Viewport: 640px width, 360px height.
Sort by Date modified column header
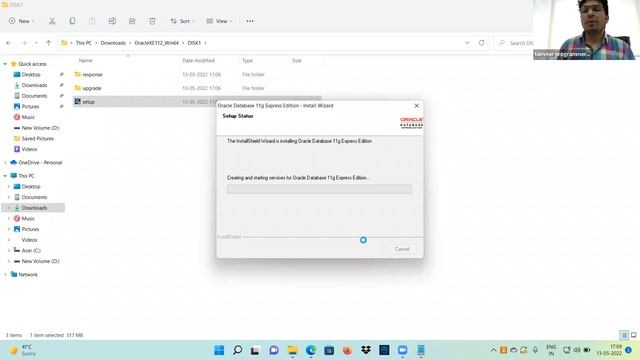click(198, 60)
